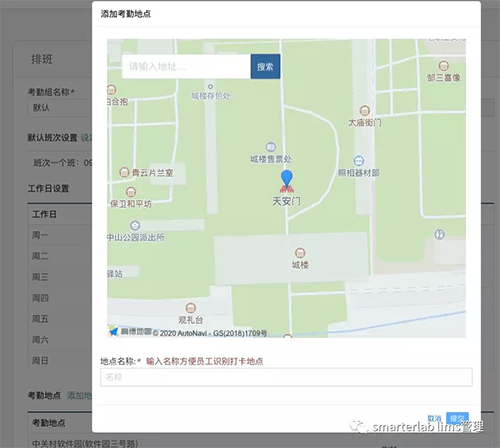
Task: Click 取消 to cancel adding the location
Action: click(434, 418)
